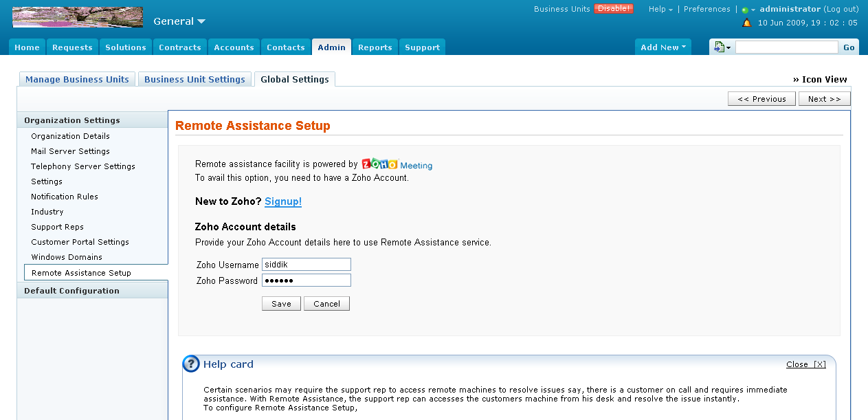Click the Signup! link
The image size is (868, 420).
(283, 201)
